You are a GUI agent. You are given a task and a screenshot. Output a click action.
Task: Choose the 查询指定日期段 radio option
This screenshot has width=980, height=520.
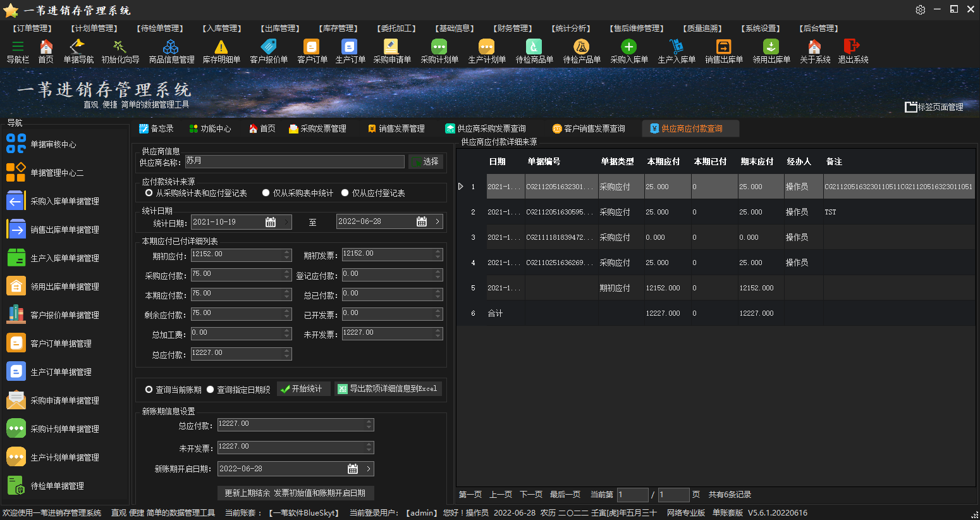tap(211, 390)
